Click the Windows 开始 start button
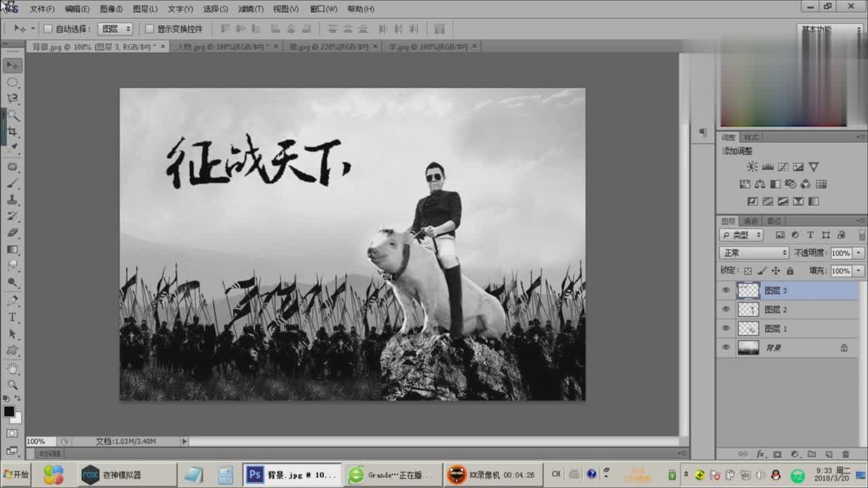 point(16,474)
